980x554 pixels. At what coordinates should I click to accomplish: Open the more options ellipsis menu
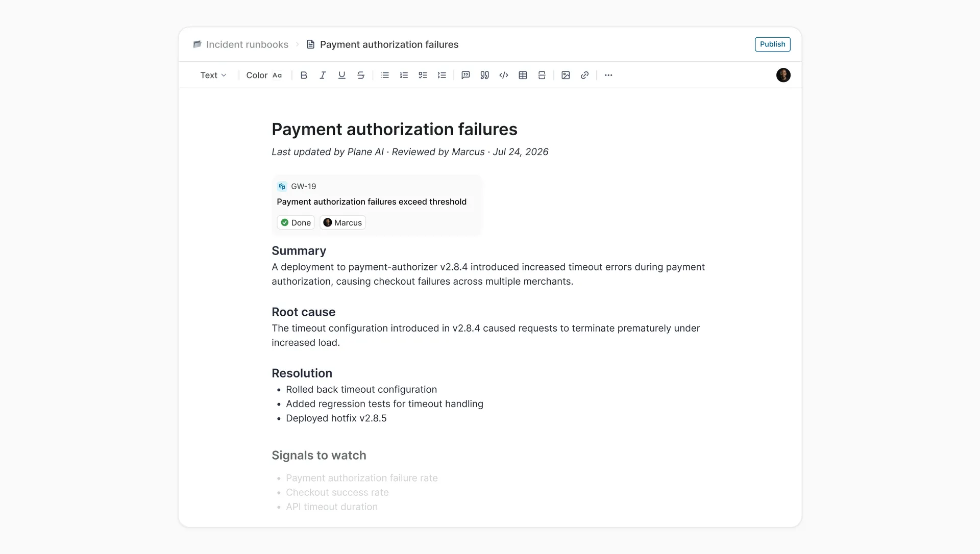click(608, 75)
